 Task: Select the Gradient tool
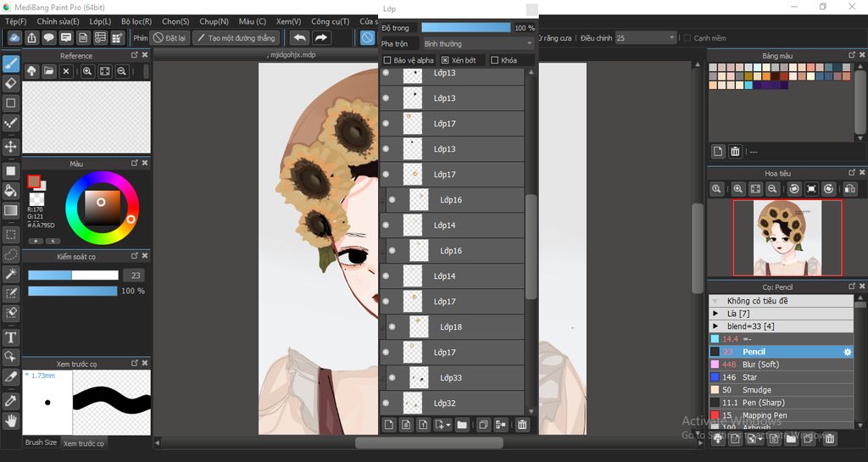coord(10,211)
